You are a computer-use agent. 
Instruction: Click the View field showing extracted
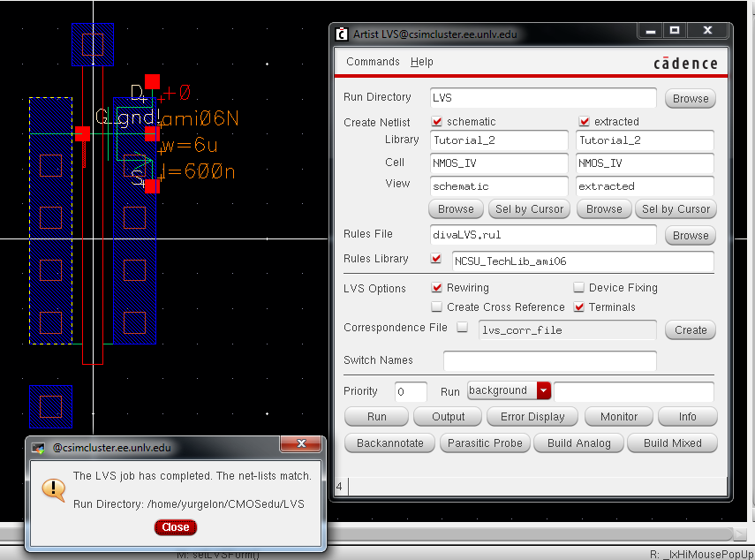pyautogui.click(x=645, y=185)
